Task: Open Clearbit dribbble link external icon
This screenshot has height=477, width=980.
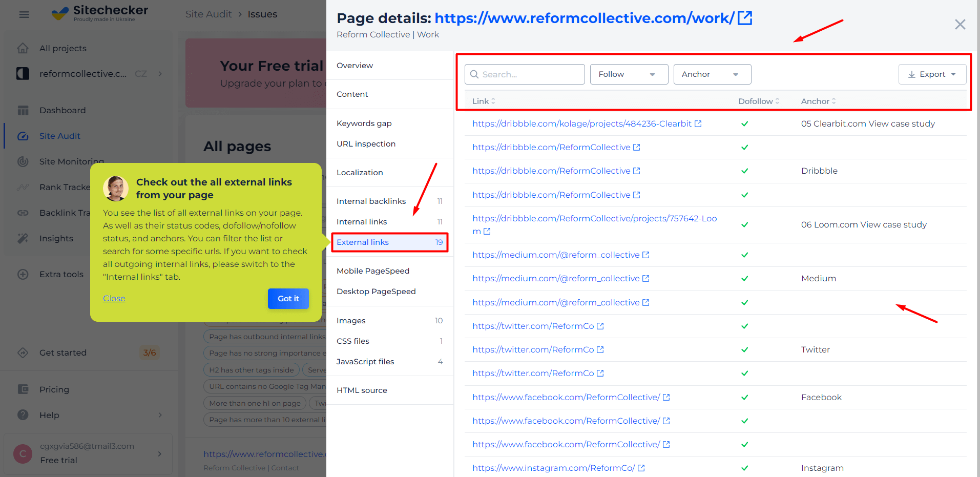Action: (698, 123)
